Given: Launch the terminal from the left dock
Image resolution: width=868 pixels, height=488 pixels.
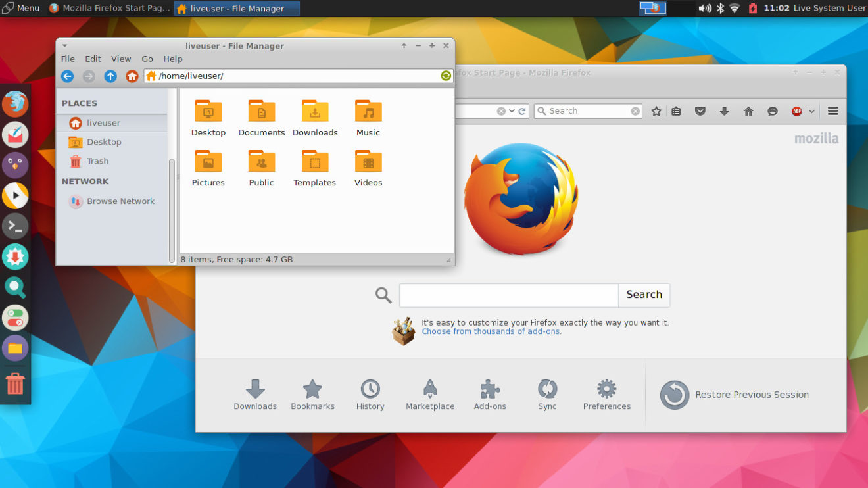Looking at the screenshot, I should pos(15,226).
